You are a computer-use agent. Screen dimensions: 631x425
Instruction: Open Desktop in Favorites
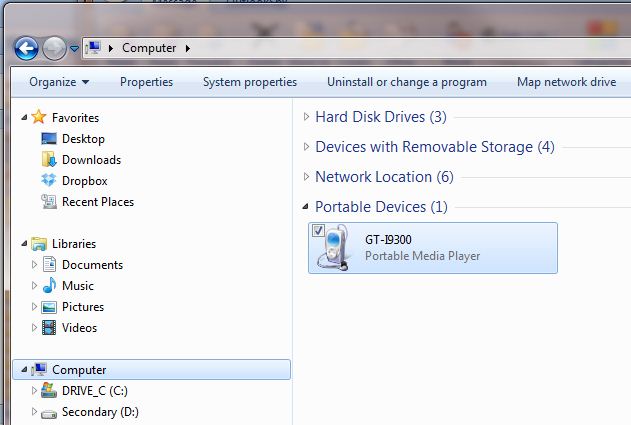click(83, 139)
